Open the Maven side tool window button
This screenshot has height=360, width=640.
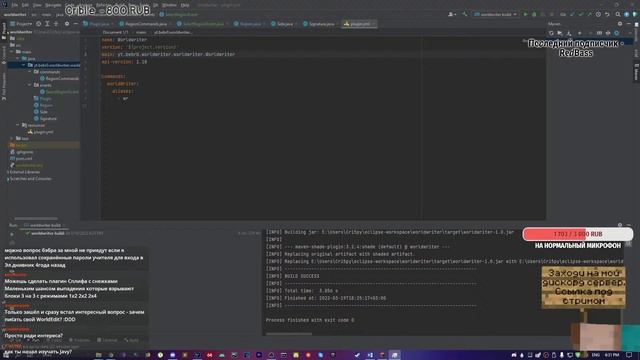[636, 73]
